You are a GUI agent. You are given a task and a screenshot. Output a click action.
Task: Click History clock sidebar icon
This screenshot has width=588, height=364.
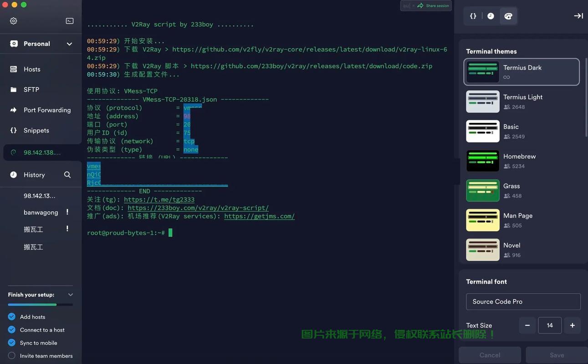tap(14, 175)
